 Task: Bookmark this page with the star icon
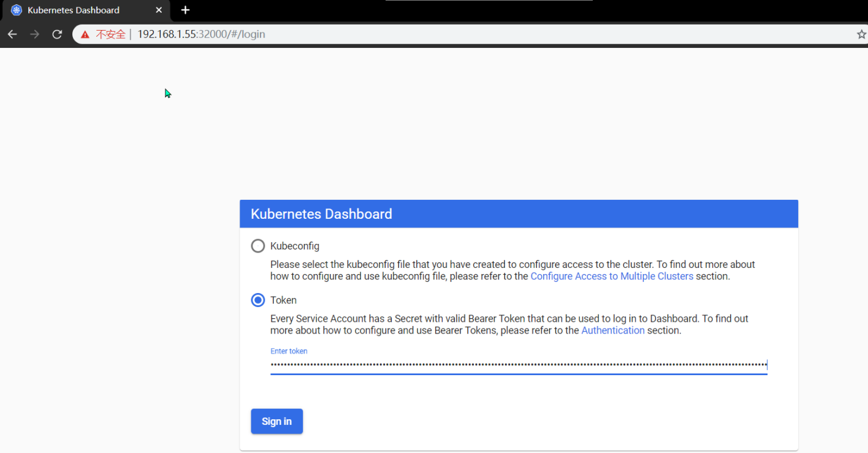(861, 34)
